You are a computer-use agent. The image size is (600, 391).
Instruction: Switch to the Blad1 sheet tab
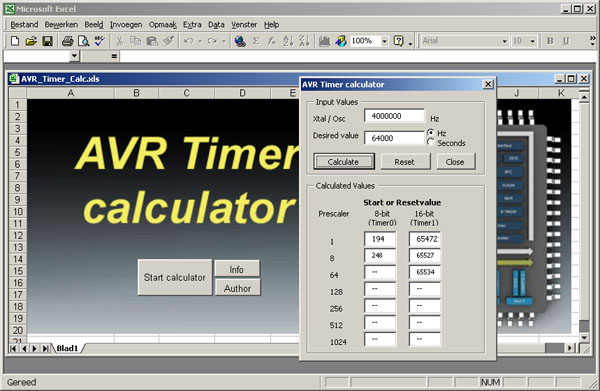click(67, 348)
